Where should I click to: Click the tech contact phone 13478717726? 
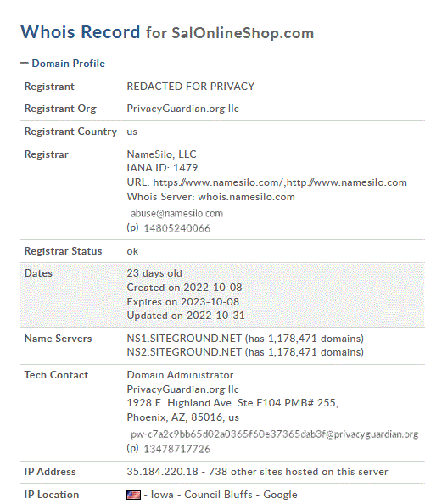[x=176, y=449]
